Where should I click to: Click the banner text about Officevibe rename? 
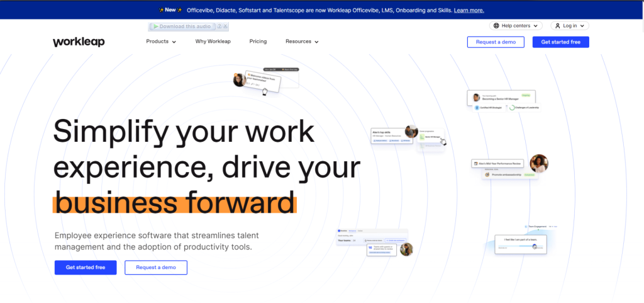click(x=319, y=10)
